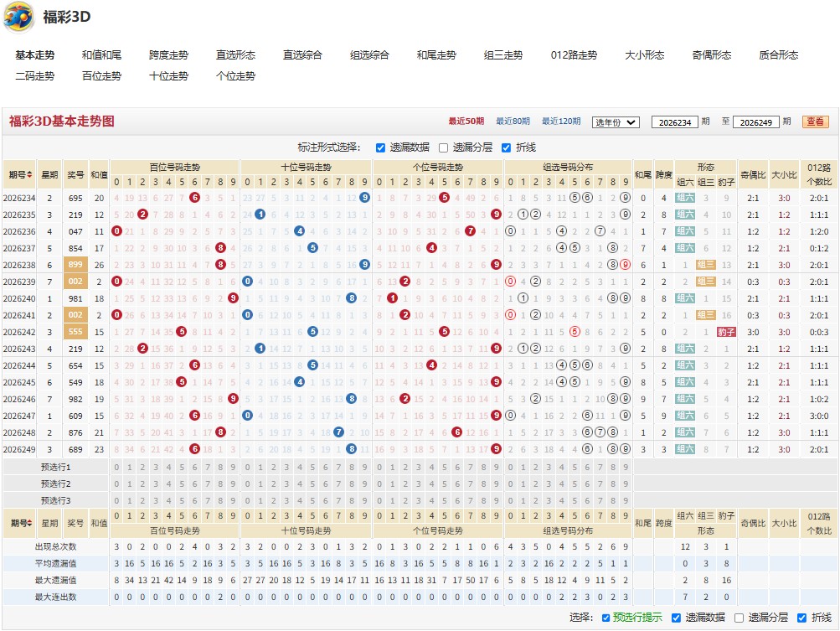The height and width of the screenshot is (631, 840).
Task: Open the 基本走势 tab
Action: (35, 54)
